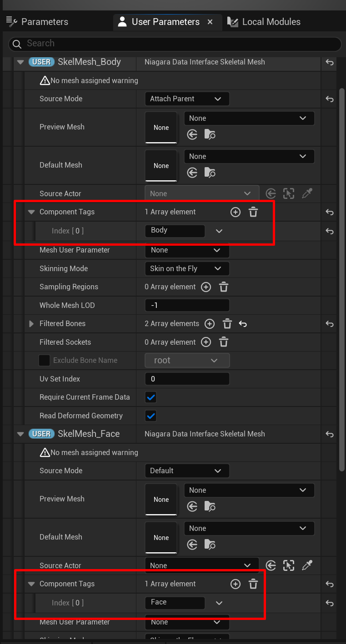Screen dimensions: 346x644
Task: Open SkelMesh_Body Source Mode dropdown
Action: pos(187,99)
